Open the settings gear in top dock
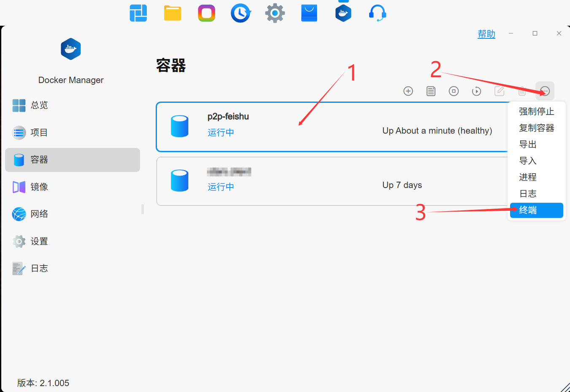The width and height of the screenshot is (570, 392). [275, 13]
